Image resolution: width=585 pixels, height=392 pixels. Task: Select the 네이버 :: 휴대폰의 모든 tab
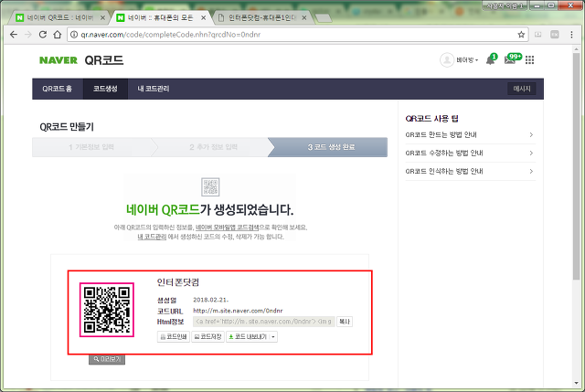pos(161,17)
